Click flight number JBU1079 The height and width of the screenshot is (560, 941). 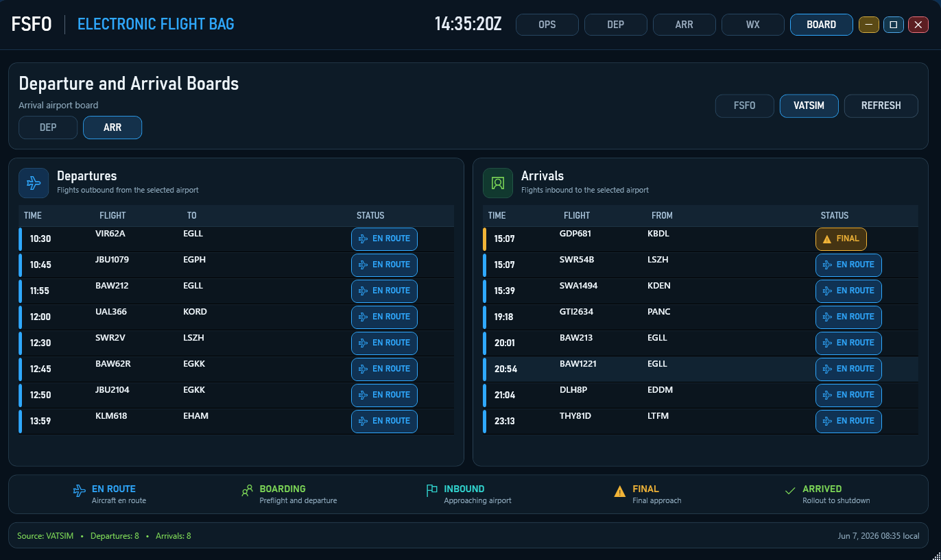tap(112, 260)
